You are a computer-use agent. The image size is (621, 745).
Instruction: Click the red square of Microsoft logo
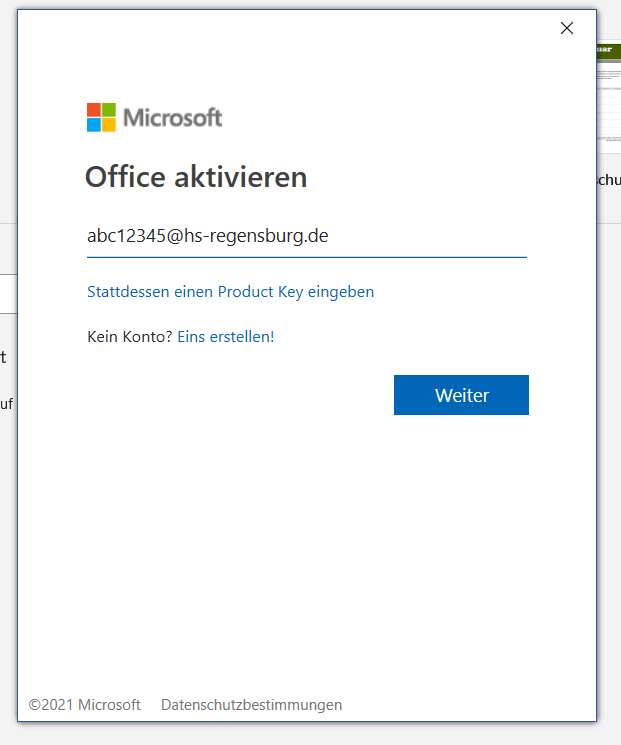point(94,110)
